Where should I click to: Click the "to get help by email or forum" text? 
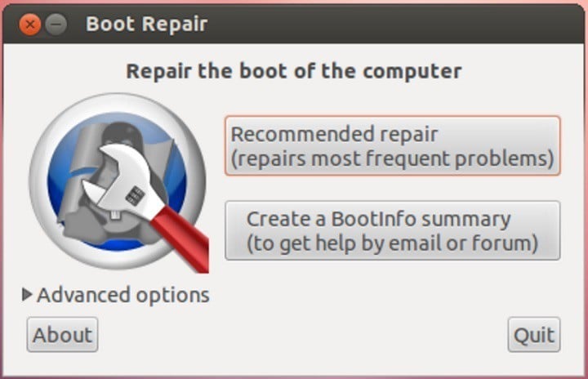(392, 243)
